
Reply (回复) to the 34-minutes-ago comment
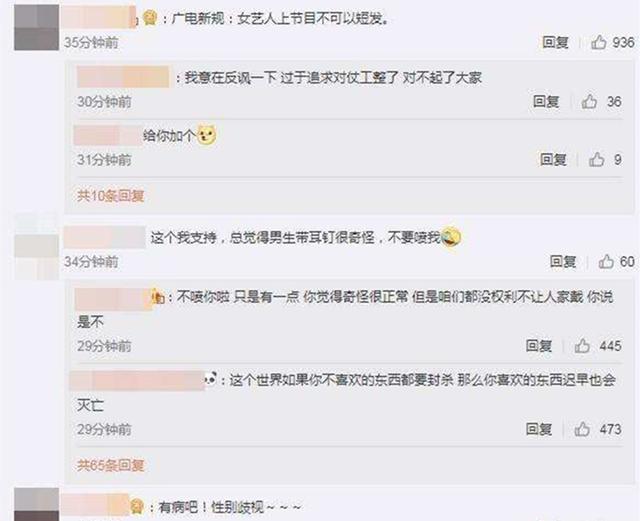tap(563, 261)
